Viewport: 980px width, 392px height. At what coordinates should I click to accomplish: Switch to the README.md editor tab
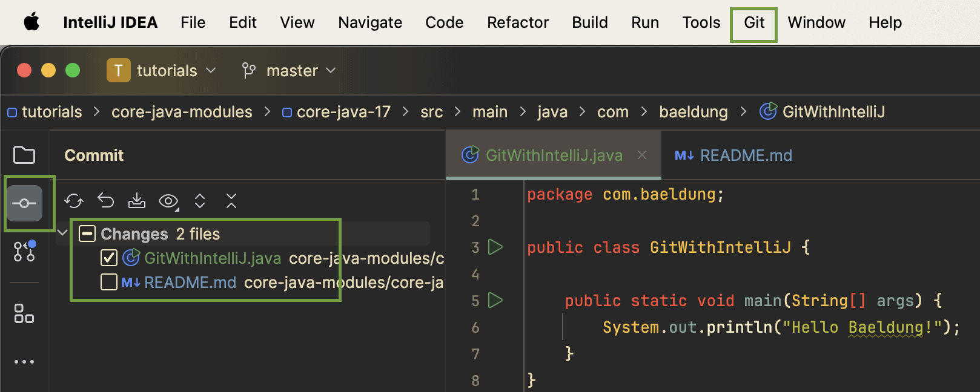pyautogui.click(x=733, y=155)
